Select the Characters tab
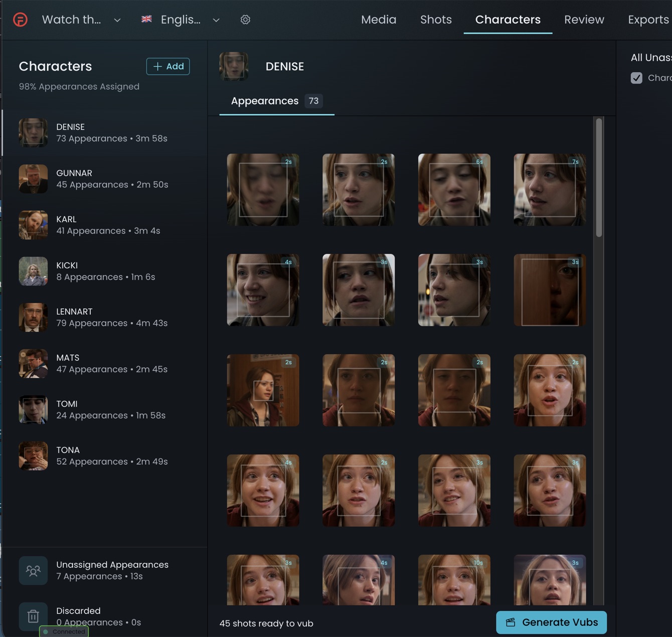This screenshot has width=672, height=637. pyautogui.click(x=508, y=20)
